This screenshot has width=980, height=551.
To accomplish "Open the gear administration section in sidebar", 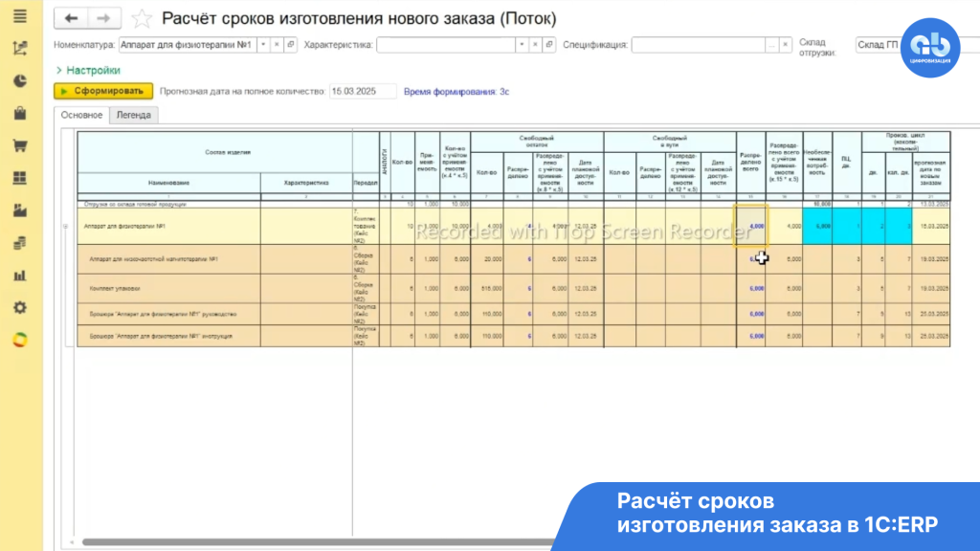I will tap(20, 308).
